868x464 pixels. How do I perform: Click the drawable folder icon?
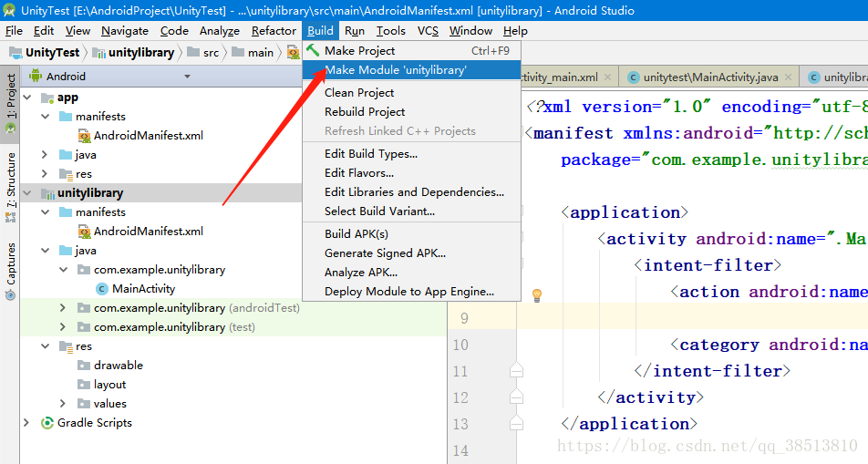[x=84, y=366]
